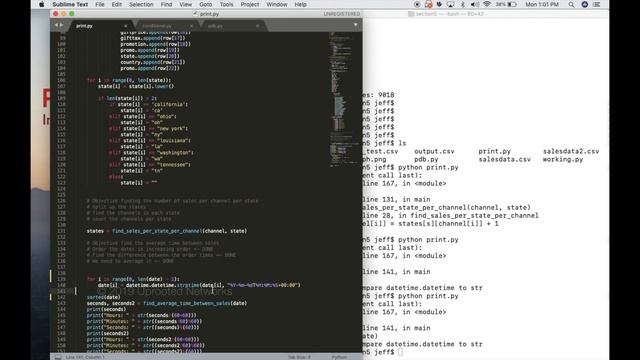Click the Line, Column status indicator

85,357
